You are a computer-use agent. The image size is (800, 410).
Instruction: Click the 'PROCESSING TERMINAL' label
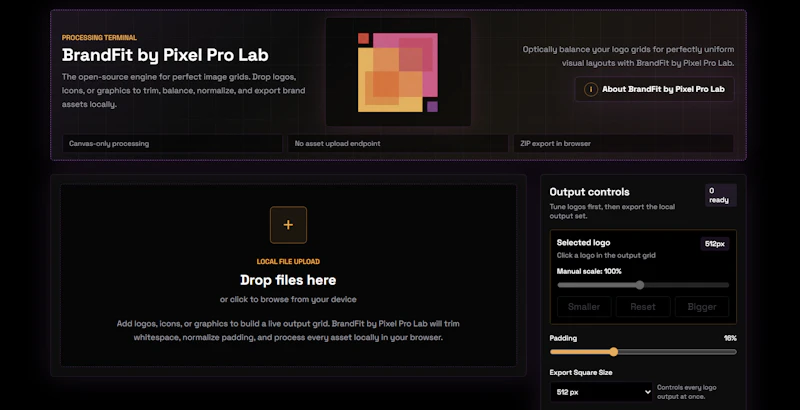pyautogui.click(x=99, y=38)
